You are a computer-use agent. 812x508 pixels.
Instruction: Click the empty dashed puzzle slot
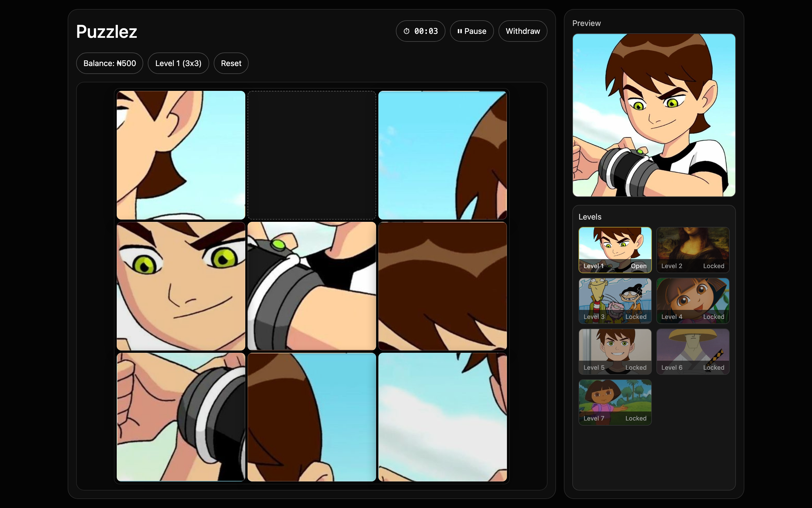[312, 155]
